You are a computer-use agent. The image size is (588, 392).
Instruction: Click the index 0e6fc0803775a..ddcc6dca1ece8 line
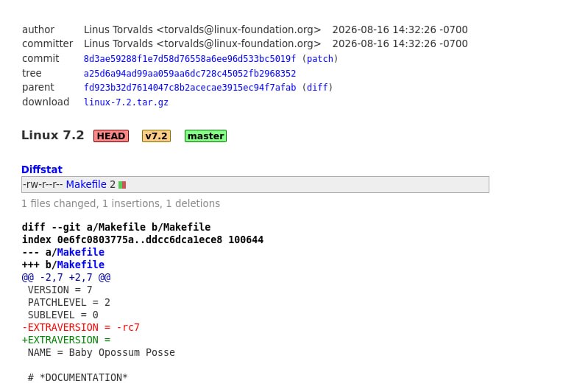point(143,239)
